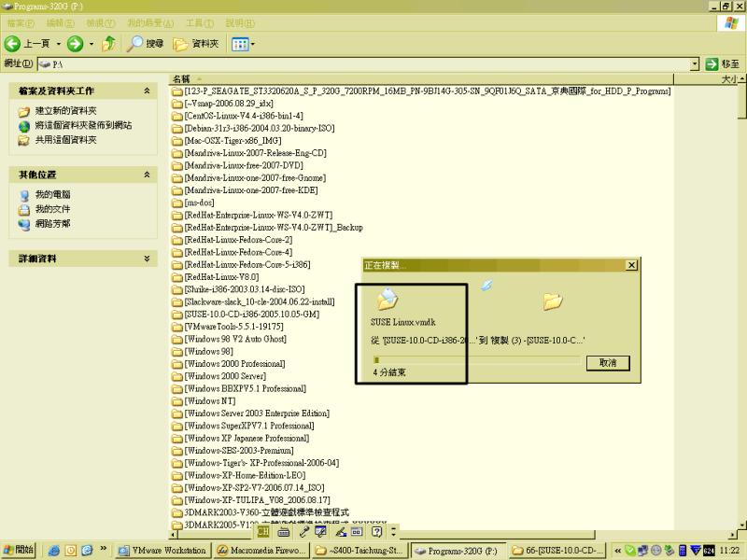Screen dimensions: 747x560
Task: Expand the address bar dropdown
Action: (695, 63)
